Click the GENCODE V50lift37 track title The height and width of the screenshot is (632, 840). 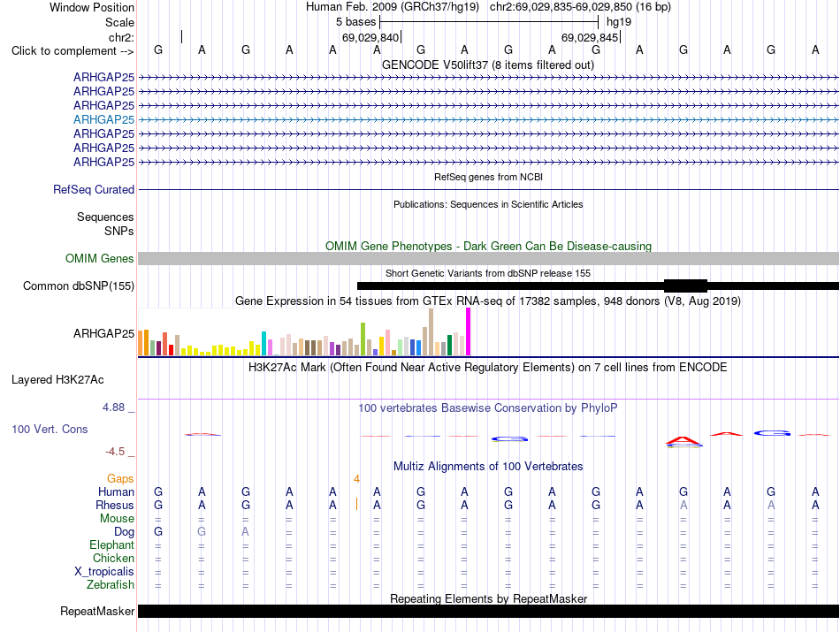pyautogui.click(x=487, y=65)
